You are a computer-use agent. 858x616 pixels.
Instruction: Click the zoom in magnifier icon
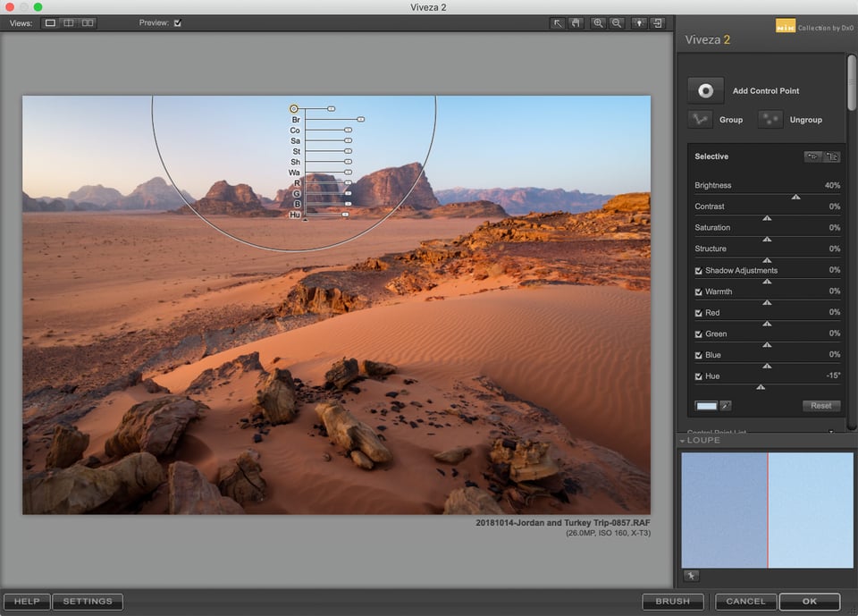click(598, 23)
